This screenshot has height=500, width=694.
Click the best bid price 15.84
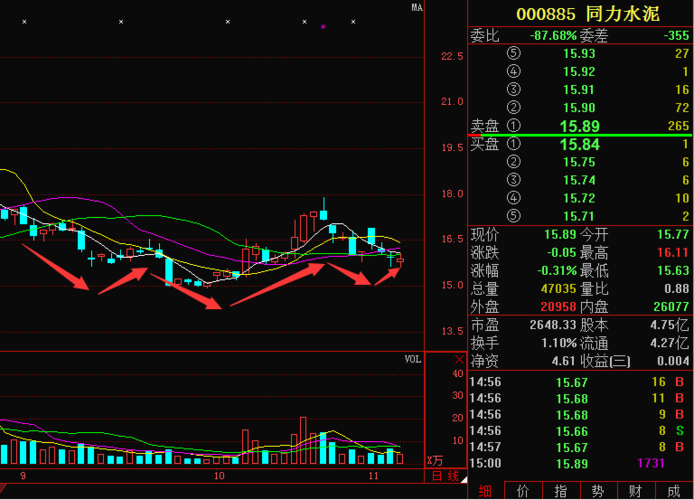[579, 144]
